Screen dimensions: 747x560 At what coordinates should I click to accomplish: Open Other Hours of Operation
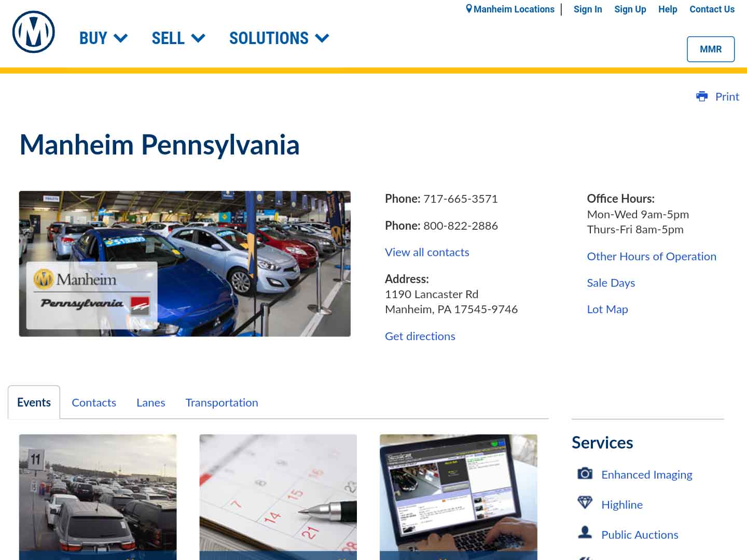click(x=652, y=256)
